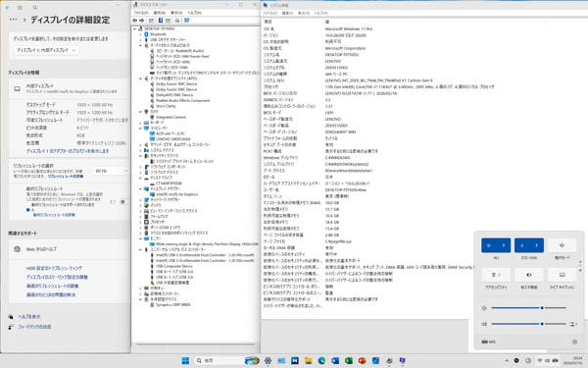Open File Explorer folder icon on taskbar

coord(309,360)
